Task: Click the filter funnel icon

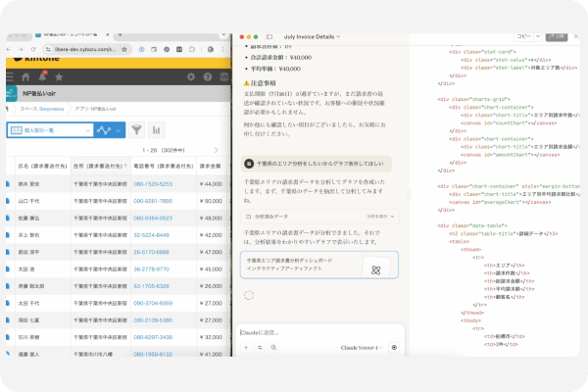Action: coord(136,129)
